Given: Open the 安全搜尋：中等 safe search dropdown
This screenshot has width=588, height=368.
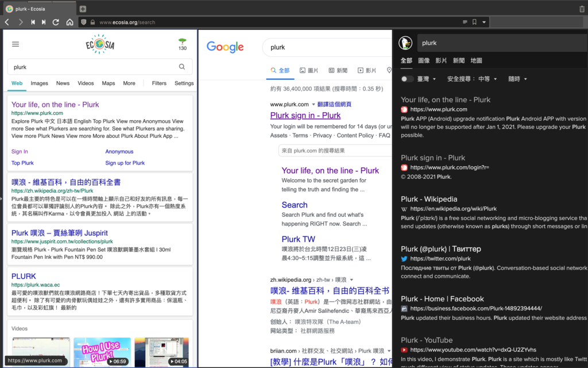Looking at the screenshot, I should (x=472, y=79).
